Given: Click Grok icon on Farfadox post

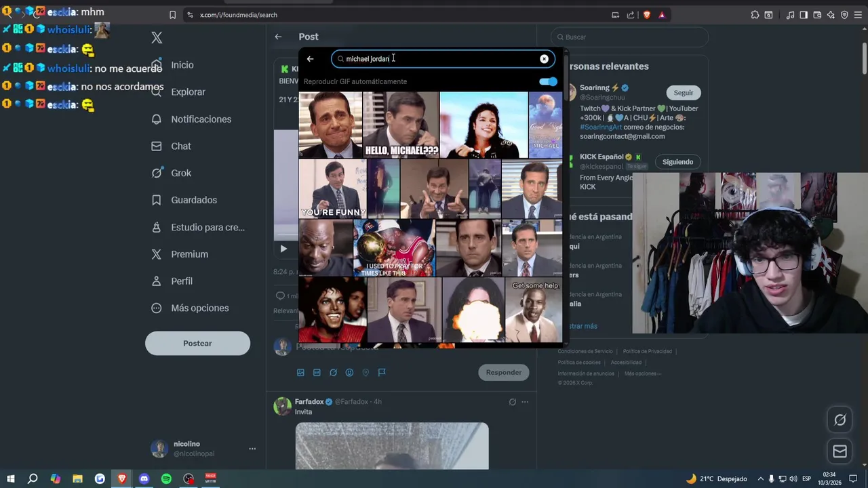Looking at the screenshot, I should tap(512, 402).
